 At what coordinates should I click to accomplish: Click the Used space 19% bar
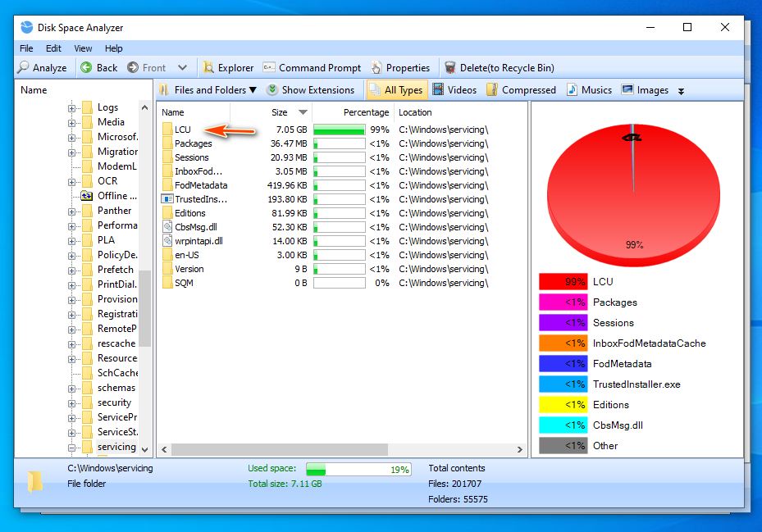coord(358,470)
